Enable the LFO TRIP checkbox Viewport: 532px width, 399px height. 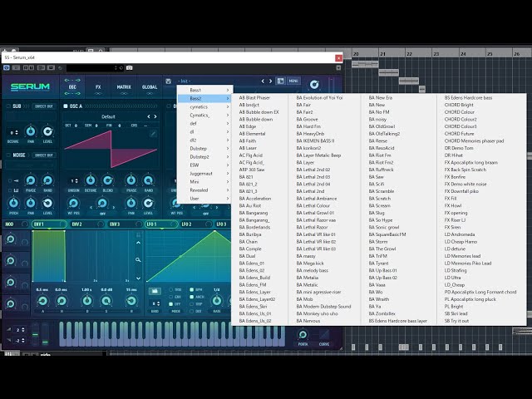(x=192, y=304)
